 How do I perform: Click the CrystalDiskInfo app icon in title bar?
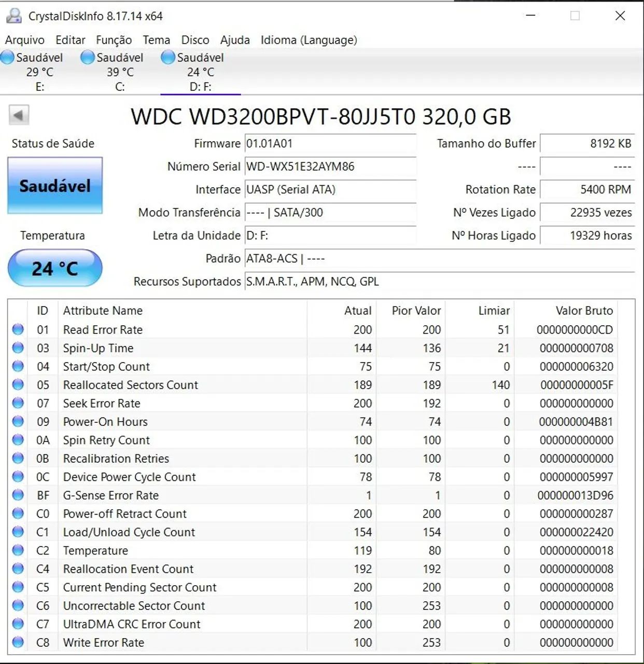[14, 16]
